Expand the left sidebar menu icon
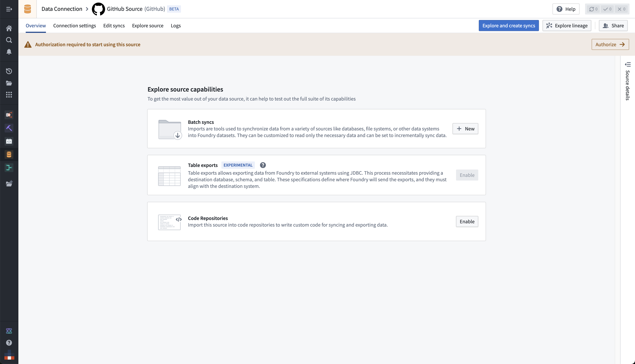The image size is (635, 364). click(9, 9)
